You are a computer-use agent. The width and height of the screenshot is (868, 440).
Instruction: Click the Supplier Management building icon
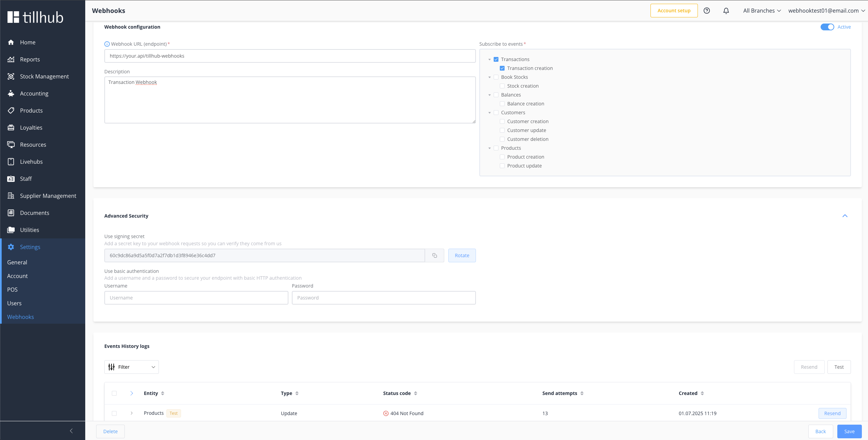pos(11,196)
